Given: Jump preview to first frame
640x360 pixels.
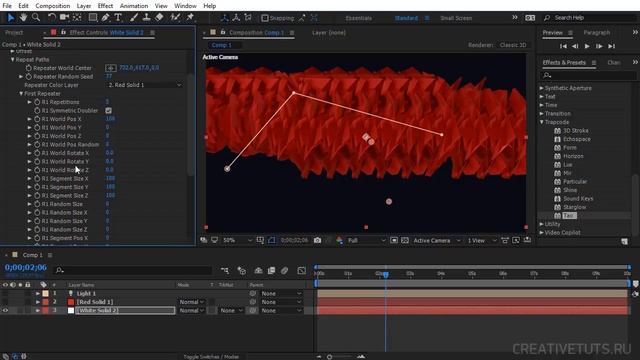Looking at the screenshot, I should (x=563, y=46).
